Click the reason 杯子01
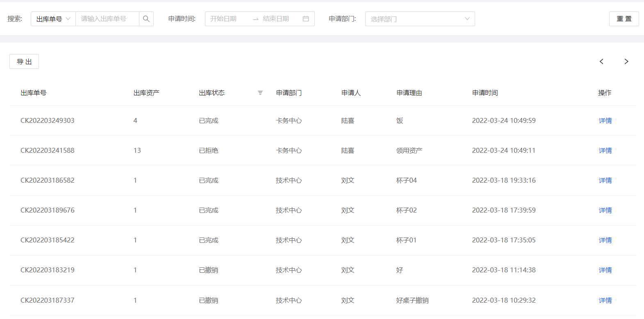The width and height of the screenshot is (644, 319). coord(407,240)
